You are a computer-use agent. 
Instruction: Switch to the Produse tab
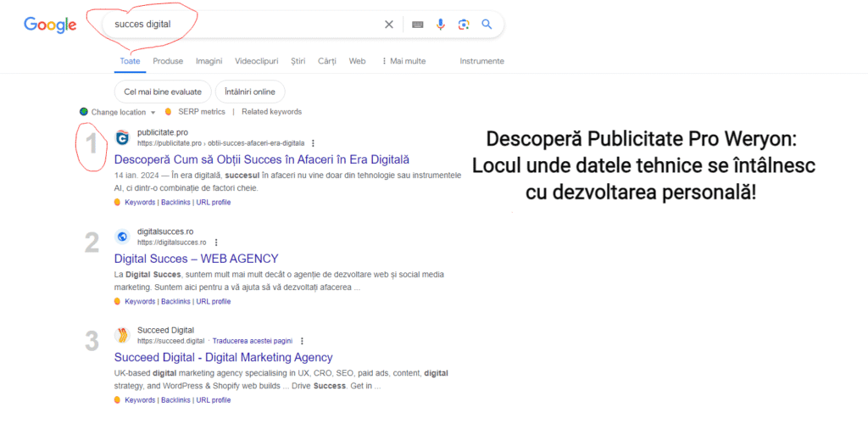click(x=168, y=61)
